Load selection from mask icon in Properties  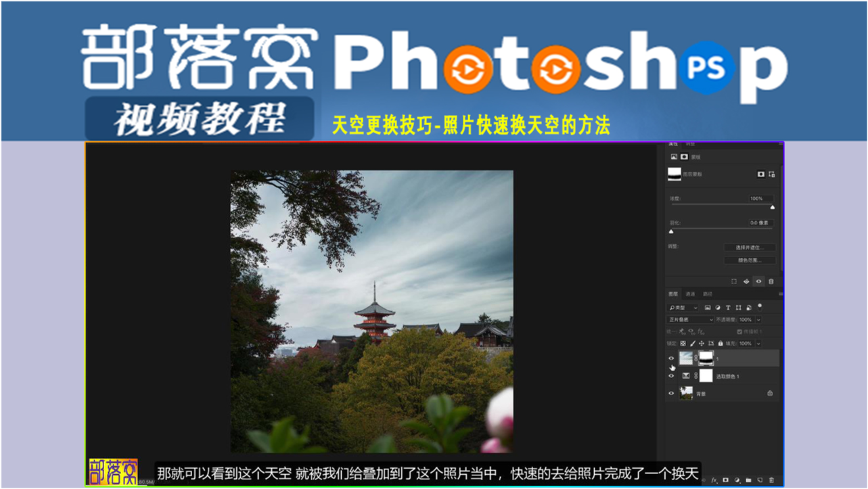734,281
